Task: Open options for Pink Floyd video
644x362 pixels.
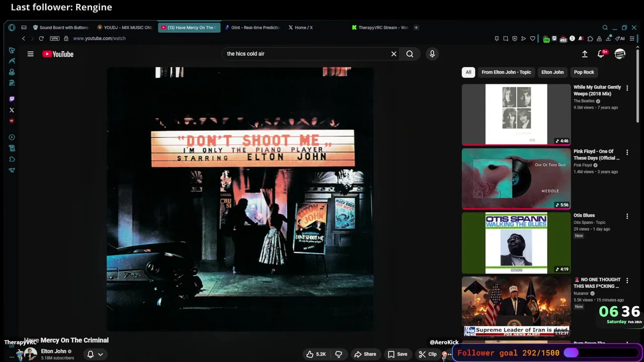Action: click(627, 152)
